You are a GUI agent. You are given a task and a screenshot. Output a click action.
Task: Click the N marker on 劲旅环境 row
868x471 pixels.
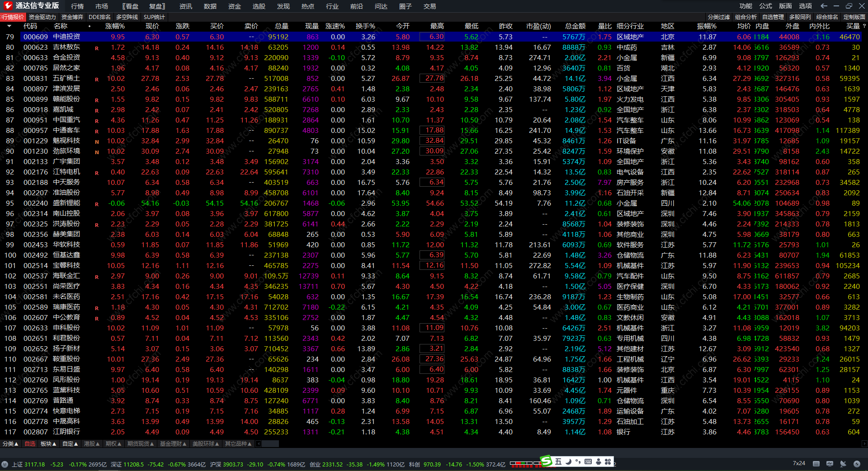point(97,152)
